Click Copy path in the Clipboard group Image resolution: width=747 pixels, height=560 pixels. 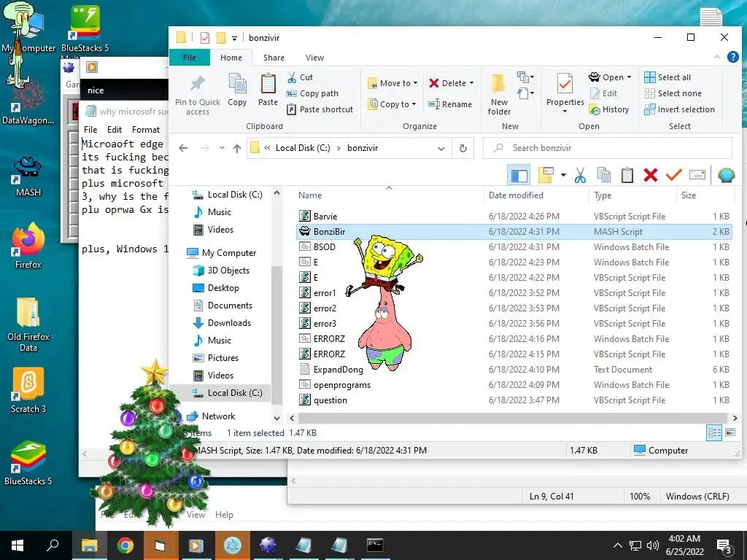[312, 93]
